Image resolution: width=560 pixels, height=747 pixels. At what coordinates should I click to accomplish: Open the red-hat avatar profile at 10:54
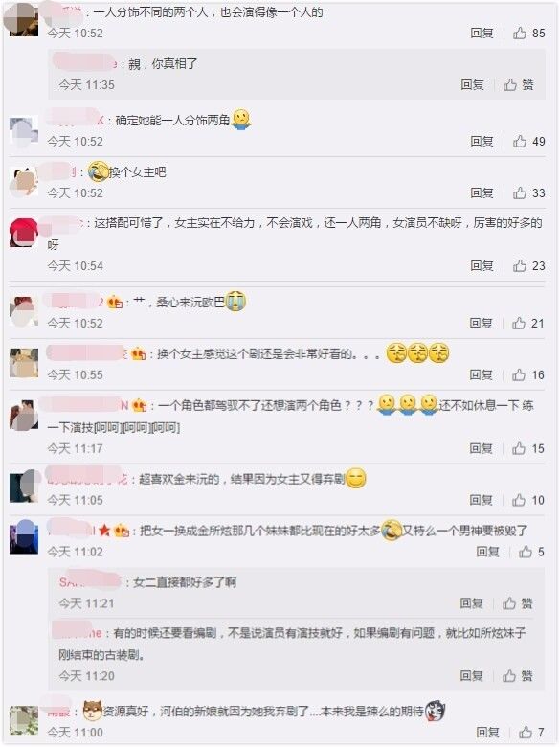(x=24, y=232)
